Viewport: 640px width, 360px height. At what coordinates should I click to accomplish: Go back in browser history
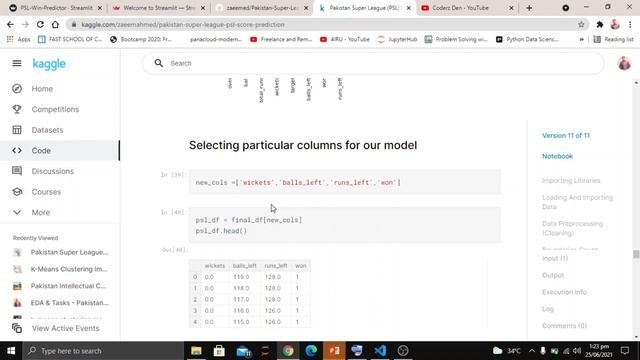pos(10,24)
